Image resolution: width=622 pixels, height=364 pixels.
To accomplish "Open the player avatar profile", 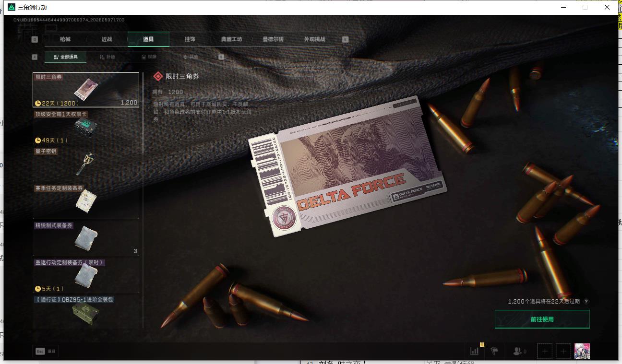I will tap(582, 351).
